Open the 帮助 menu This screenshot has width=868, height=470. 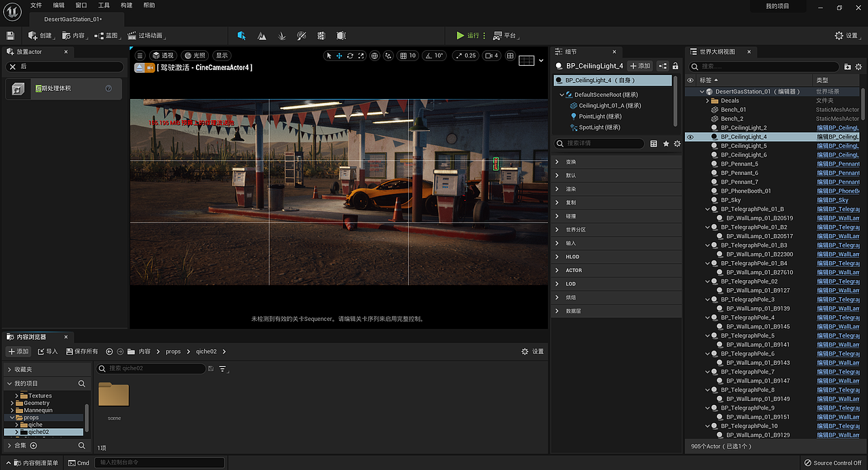tap(149, 5)
